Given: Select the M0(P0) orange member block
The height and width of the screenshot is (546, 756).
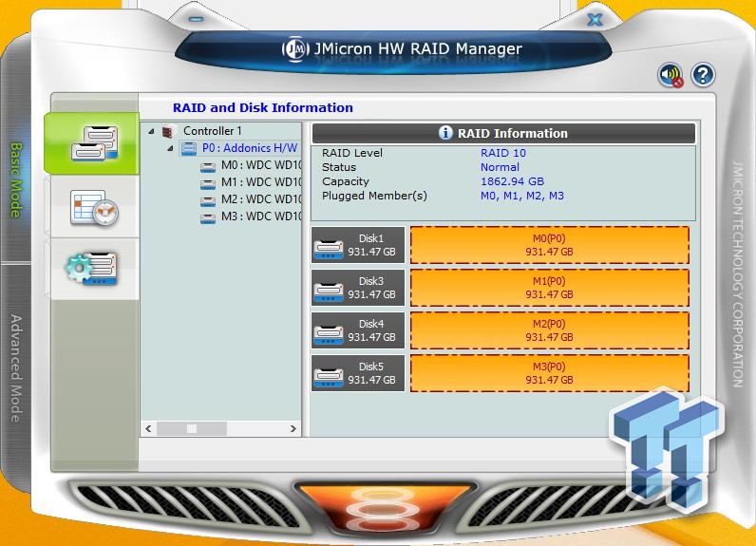Looking at the screenshot, I should point(549,246).
